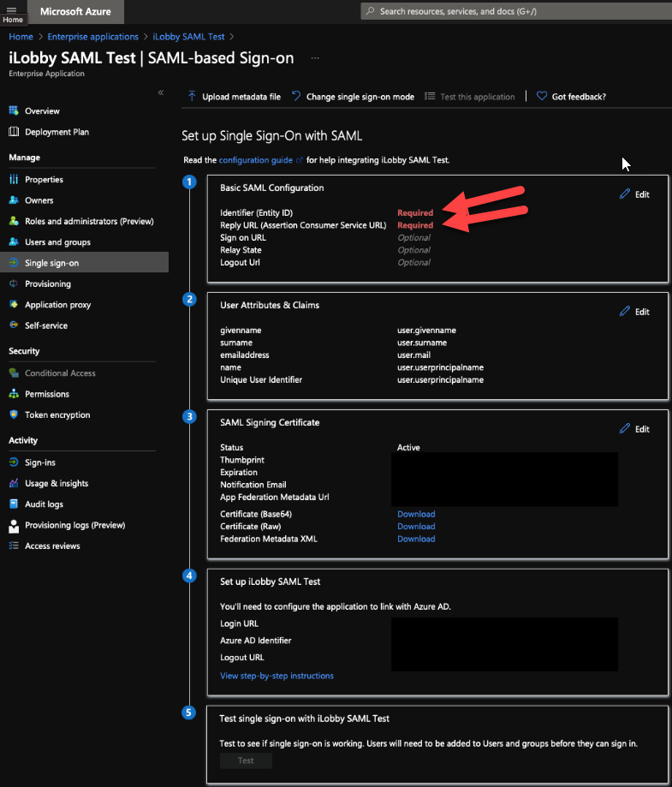Click the Home breadcrumb link
Screen dimensions: 672x787
21,37
